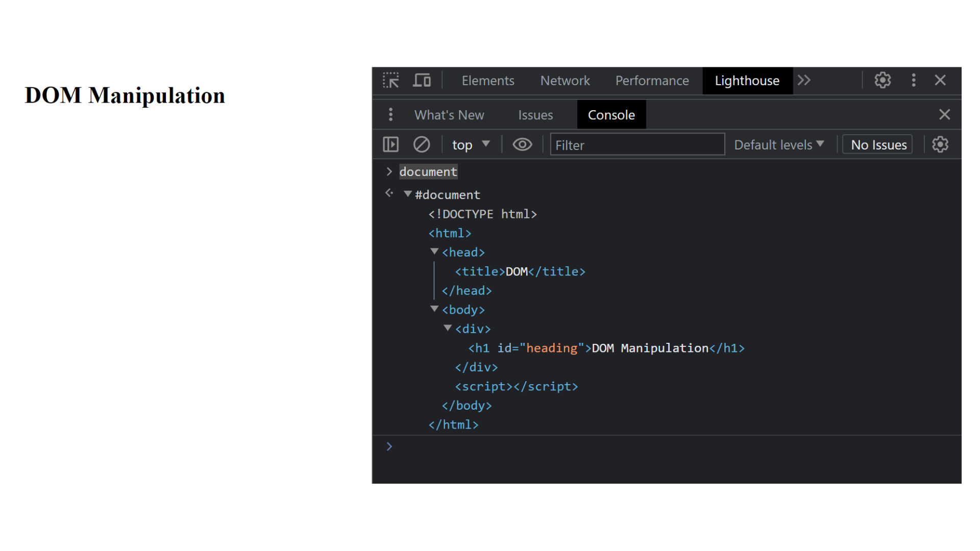This screenshot has width=980, height=551.
Task: Collapse the div element
Action: pos(448,328)
